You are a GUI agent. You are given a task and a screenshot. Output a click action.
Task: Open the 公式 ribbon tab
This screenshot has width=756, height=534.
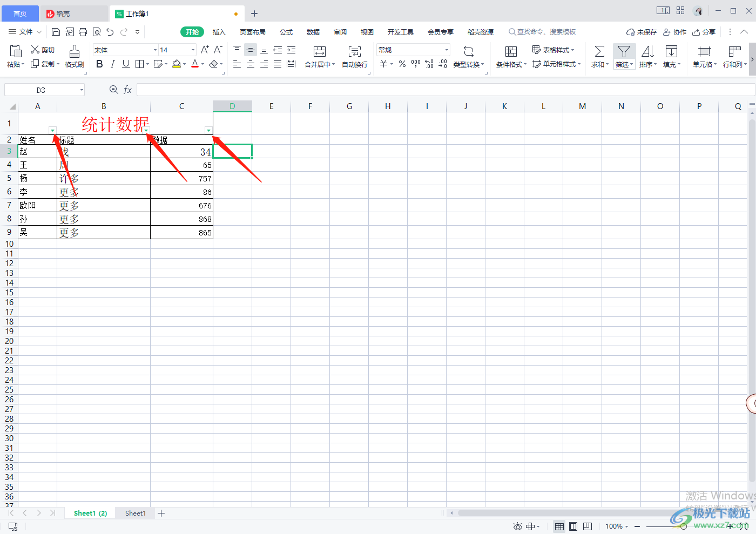(x=286, y=32)
